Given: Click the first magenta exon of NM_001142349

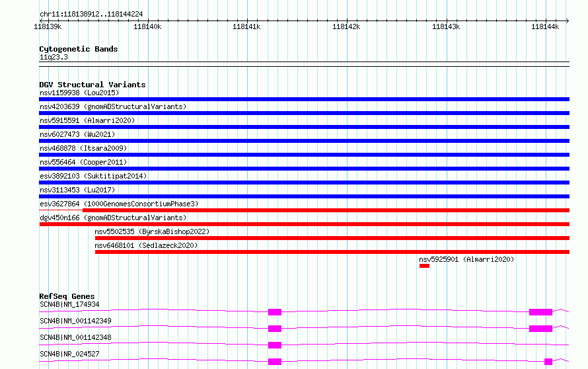Looking at the screenshot, I should (x=275, y=329).
